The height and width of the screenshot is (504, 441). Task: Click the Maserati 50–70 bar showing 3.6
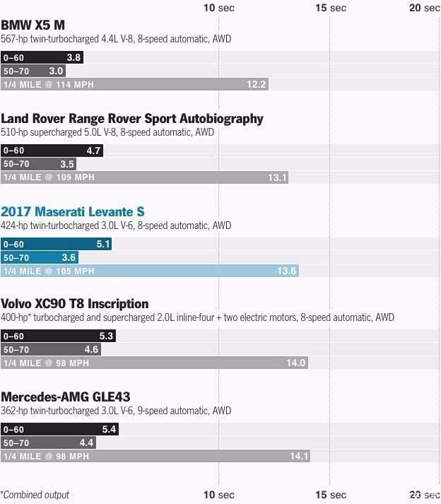point(40,257)
